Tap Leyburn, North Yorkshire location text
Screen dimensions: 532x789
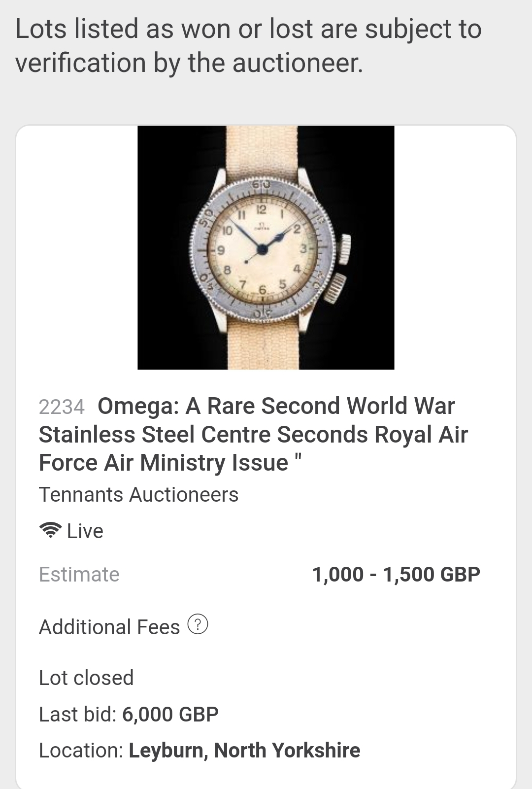coord(244,750)
